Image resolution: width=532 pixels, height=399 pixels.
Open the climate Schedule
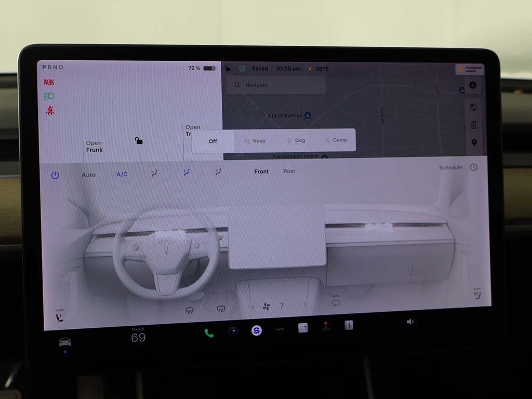pos(450,167)
